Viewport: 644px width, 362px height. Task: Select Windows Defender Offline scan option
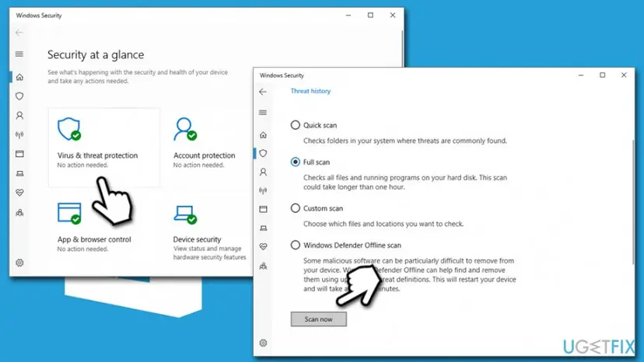pos(296,245)
